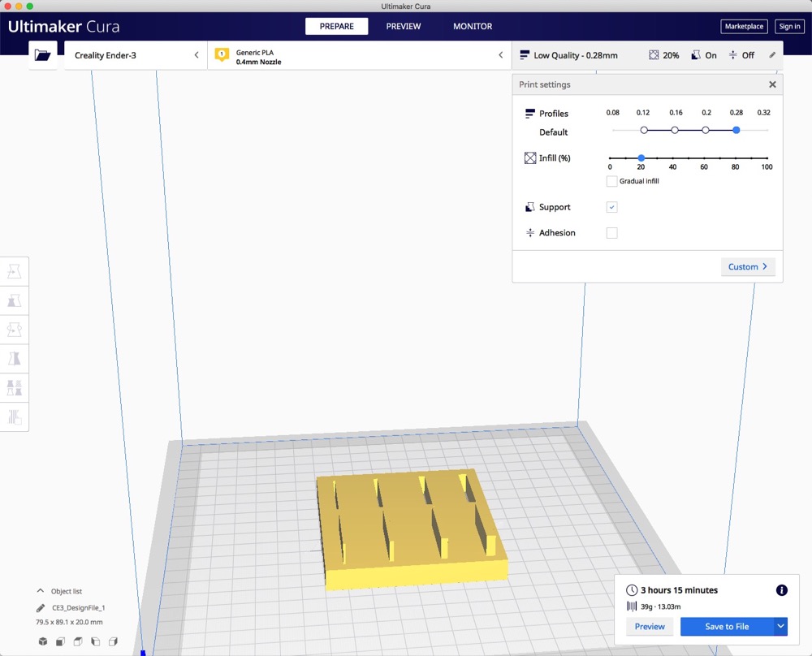812x656 pixels.
Task: Click the pencil icon beside CE3_DesignFile_1
Action: tap(41, 608)
